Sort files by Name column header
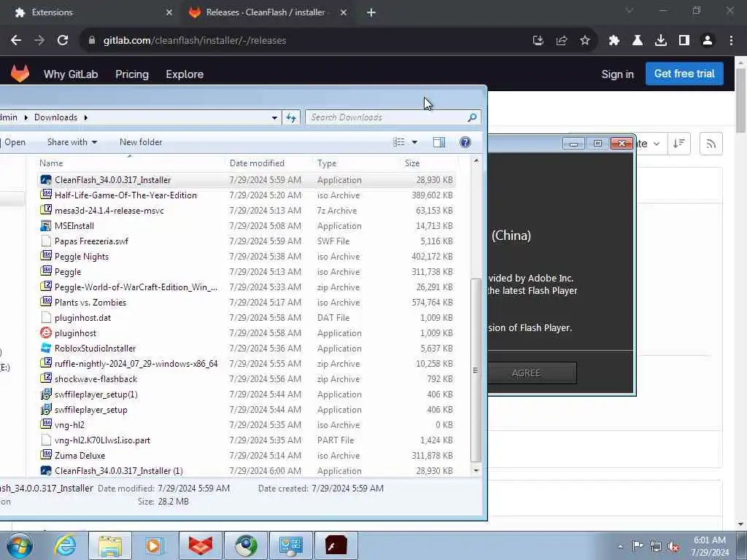The width and height of the screenshot is (747, 560). [x=129, y=163]
